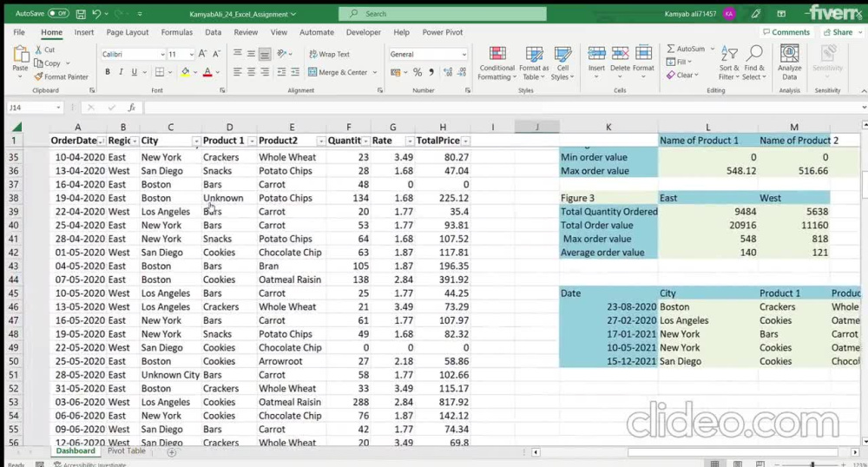The image size is (868, 467).
Task: Click the Search box in title bar
Action: (443, 14)
